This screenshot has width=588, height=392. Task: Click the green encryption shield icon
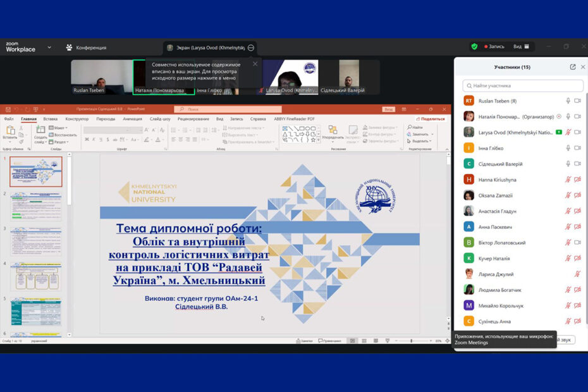[x=474, y=47]
